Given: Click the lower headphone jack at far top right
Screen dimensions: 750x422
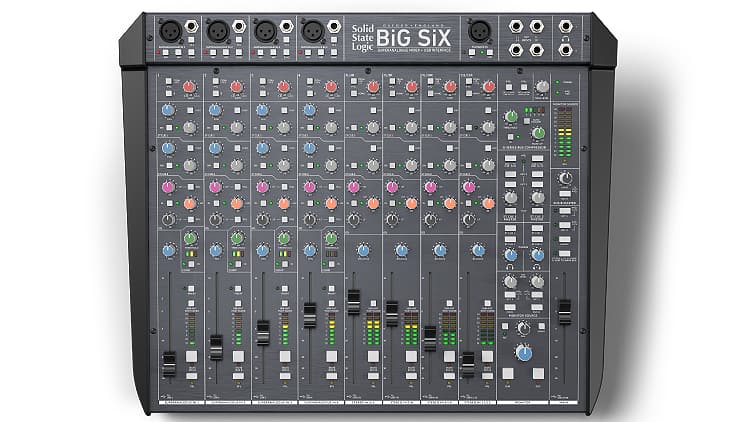Looking at the screenshot, I should 565,49.
